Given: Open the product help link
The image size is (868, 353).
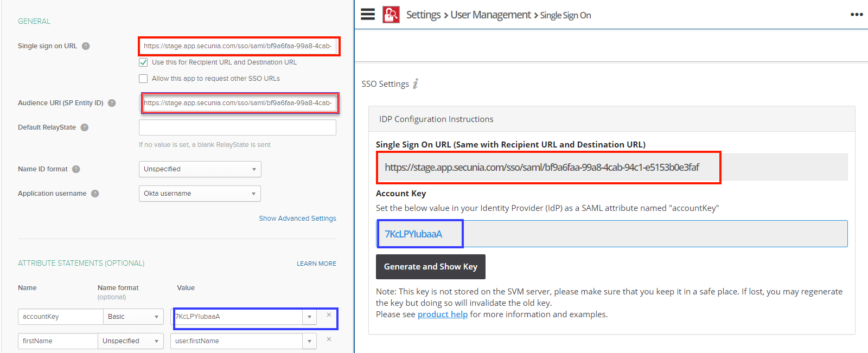Looking at the screenshot, I should (x=443, y=315).
